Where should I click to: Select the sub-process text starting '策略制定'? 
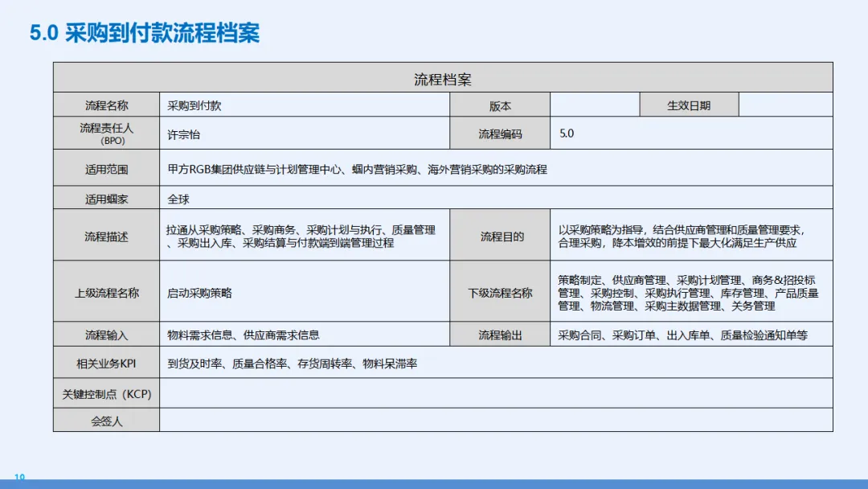[x=688, y=293]
